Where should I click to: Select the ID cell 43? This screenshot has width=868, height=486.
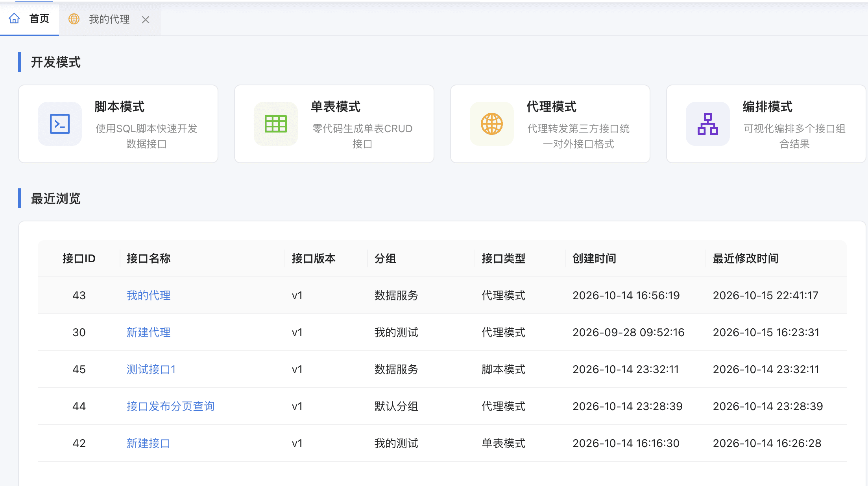coord(79,295)
